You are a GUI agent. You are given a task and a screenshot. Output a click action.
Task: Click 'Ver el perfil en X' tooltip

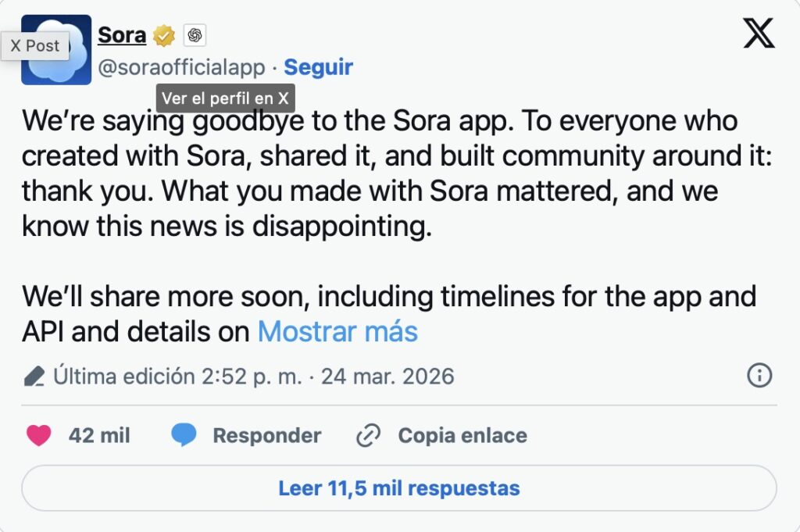tap(224, 98)
